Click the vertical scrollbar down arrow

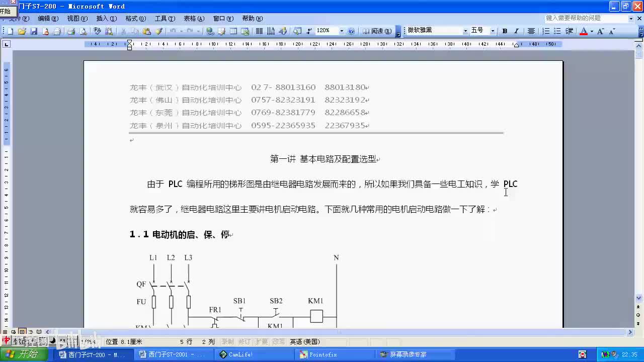coord(639,298)
